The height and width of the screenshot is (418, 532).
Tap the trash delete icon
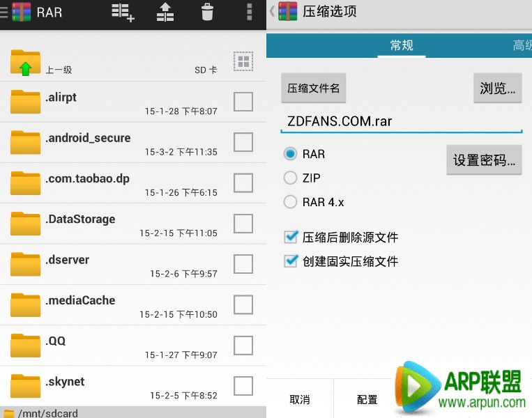coord(207,13)
